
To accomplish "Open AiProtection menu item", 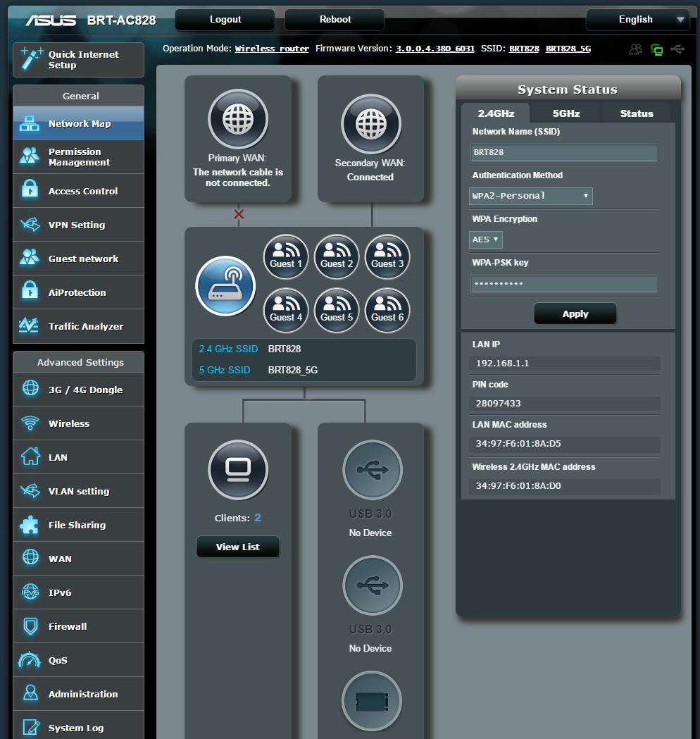I will click(79, 292).
